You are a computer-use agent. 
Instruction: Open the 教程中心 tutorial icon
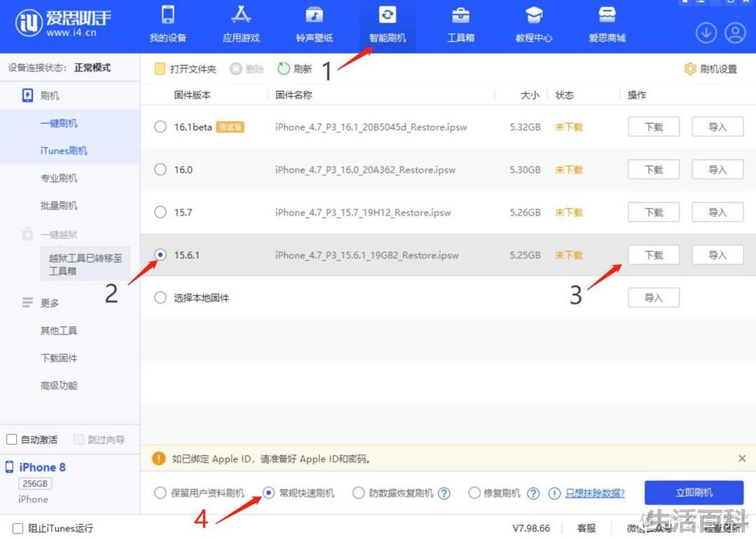click(x=533, y=15)
